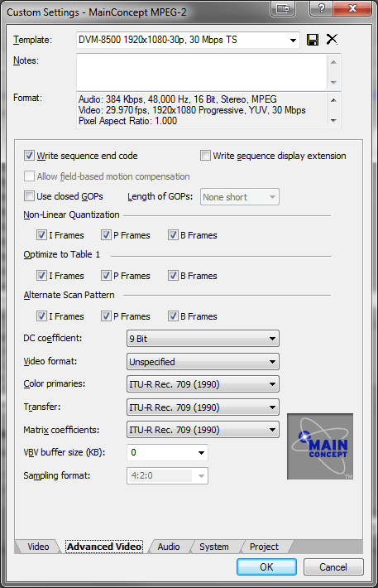The width and height of the screenshot is (378, 588).
Task: Save the template with floppy disk icon
Action: point(313,40)
